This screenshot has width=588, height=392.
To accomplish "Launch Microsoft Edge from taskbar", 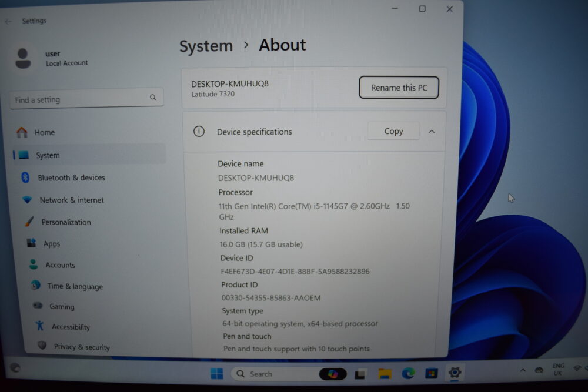I will pos(408,373).
